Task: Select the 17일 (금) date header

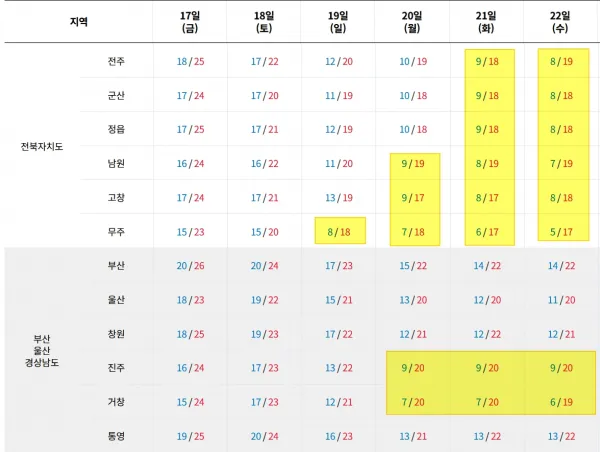Action: [x=189, y=21]
